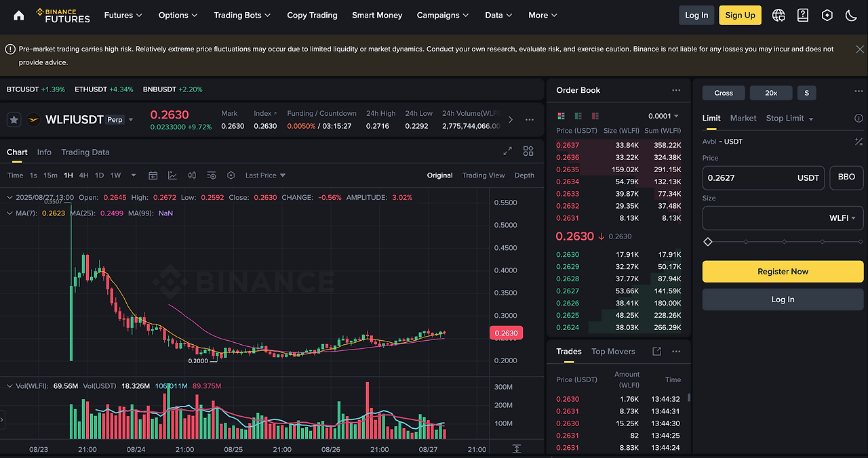This screenshot has width=868, height=458.
Task: Open the Data dropdown menu
Action: (x=498, y=15)
